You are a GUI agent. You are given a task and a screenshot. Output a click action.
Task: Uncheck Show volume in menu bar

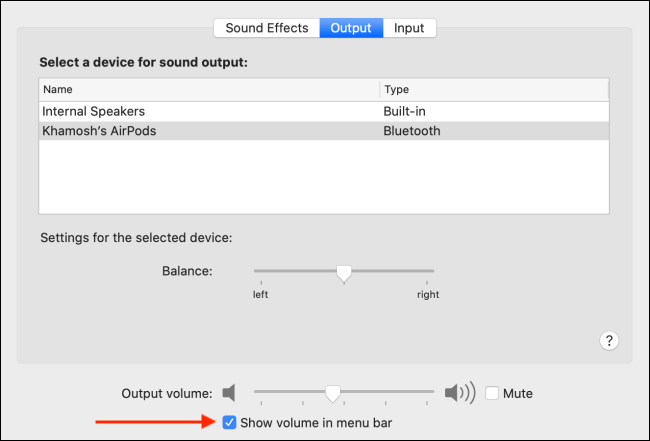(x=229, y=423)
